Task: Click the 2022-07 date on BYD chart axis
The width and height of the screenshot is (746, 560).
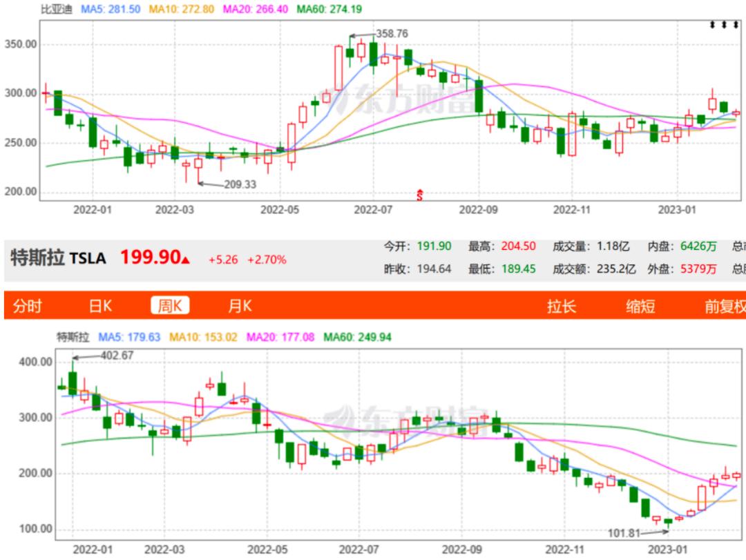Action: tap(373, 210)
